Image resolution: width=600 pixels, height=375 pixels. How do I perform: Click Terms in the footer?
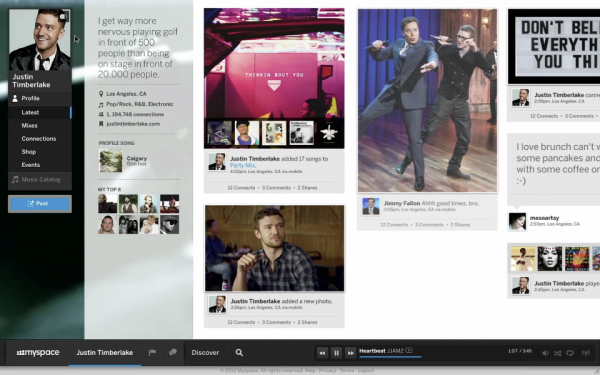[x=347, y=370]
